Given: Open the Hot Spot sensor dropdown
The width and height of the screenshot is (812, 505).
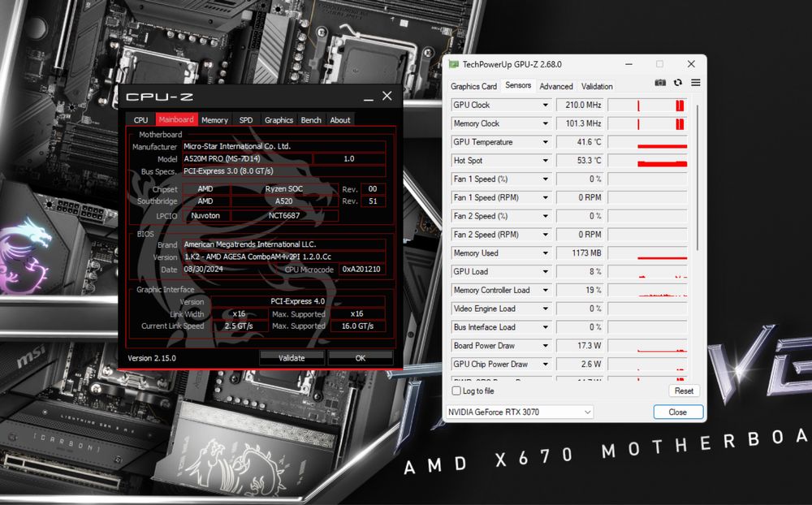Looking at the screenshot, I should [x=546, y=161].
